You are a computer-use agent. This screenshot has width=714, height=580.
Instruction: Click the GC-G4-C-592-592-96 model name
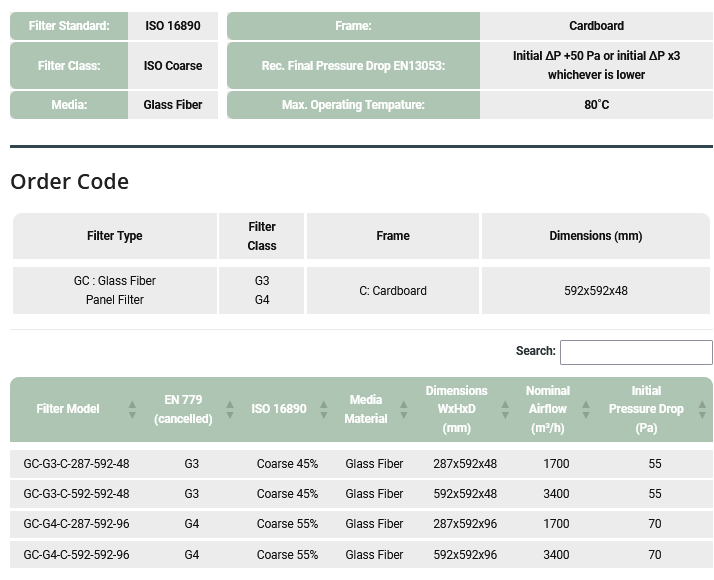(76, 555)
